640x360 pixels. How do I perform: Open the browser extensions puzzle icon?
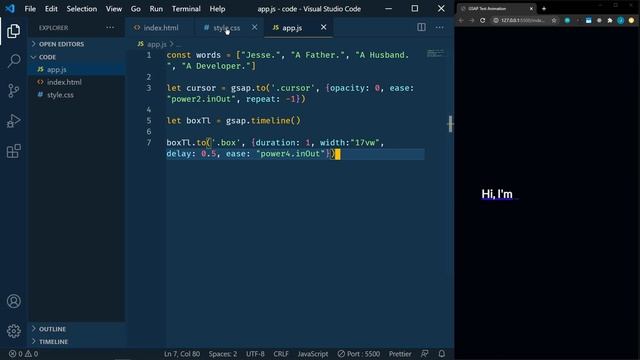click(x=610, y=20)
